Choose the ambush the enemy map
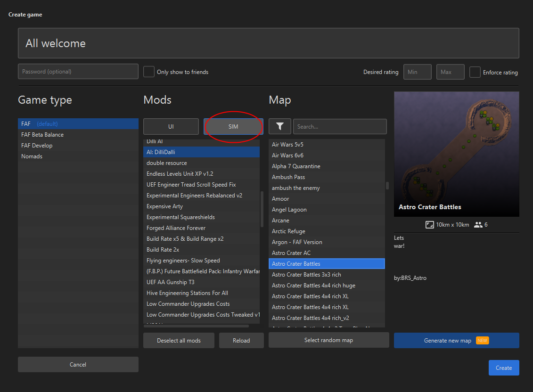 (x=327, y=188)
